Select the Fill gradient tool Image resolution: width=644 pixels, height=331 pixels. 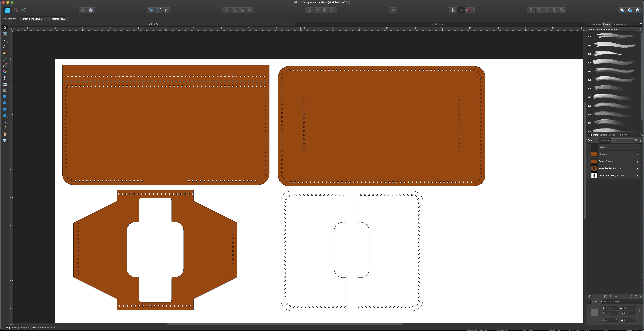[x=5, y=72]
